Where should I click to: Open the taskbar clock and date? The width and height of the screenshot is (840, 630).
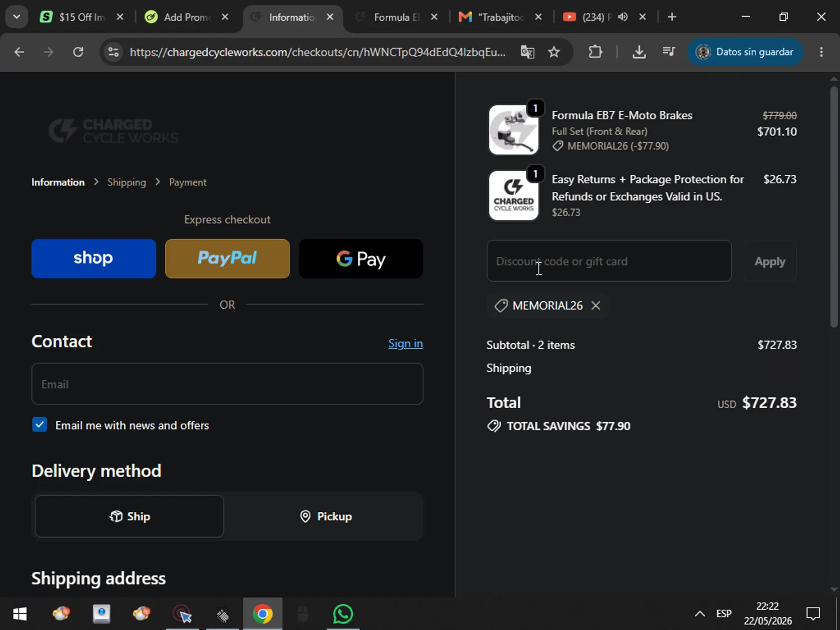click(768, 614)
